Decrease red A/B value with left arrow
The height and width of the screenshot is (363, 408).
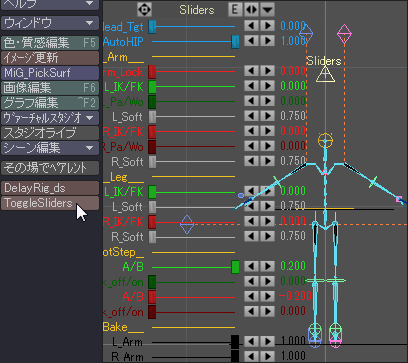coord(251,296)
